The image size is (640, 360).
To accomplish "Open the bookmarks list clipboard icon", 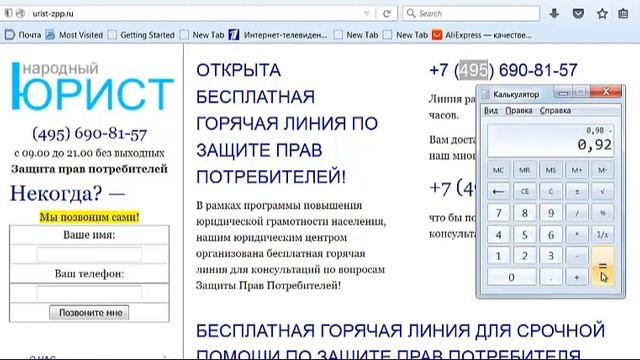I will [623, 13].
